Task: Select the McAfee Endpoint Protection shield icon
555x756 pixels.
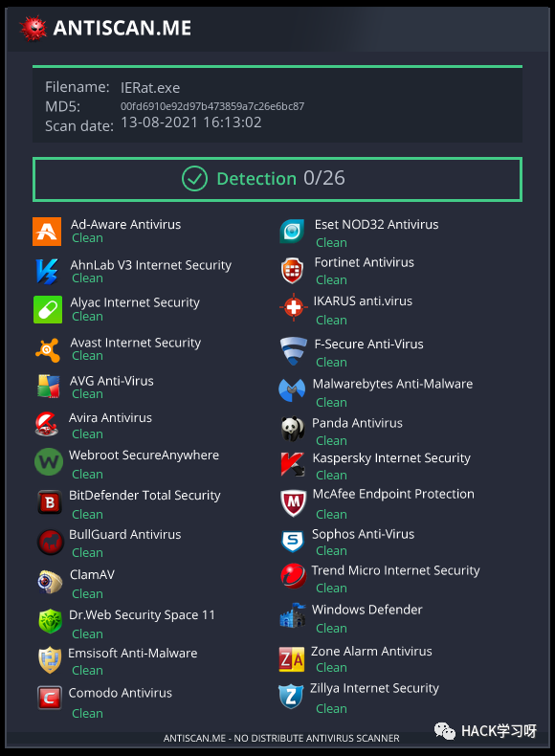Action: click(293, 502)
